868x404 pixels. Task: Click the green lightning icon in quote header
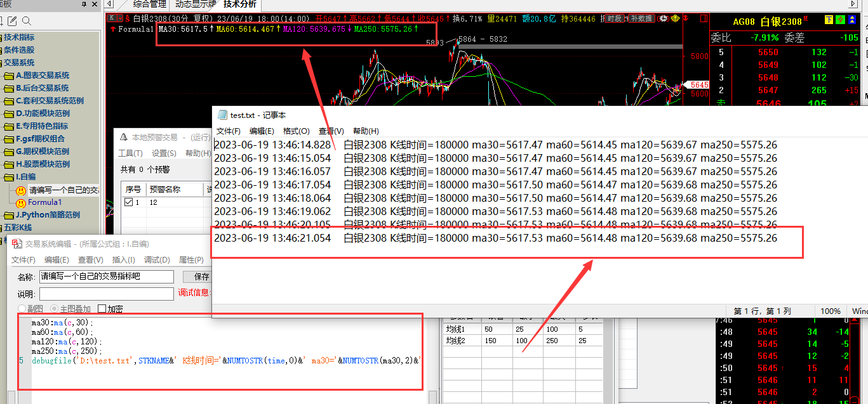[x=840, y=20]
